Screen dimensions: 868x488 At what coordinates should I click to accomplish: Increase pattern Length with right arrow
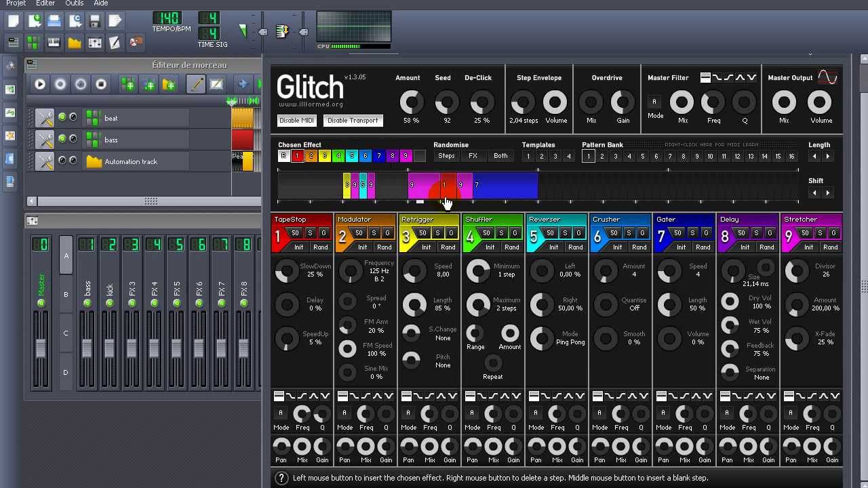(x=827, y=157)
